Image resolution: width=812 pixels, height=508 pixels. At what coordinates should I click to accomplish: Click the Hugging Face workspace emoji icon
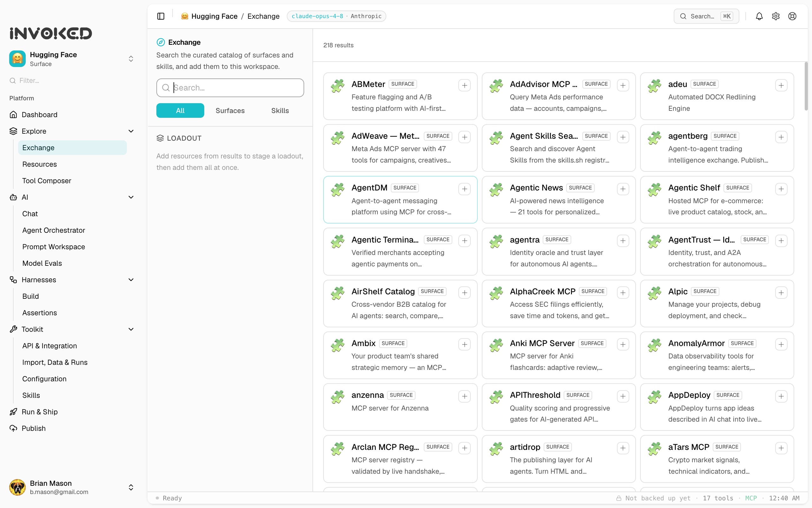[x=17, y=59]
